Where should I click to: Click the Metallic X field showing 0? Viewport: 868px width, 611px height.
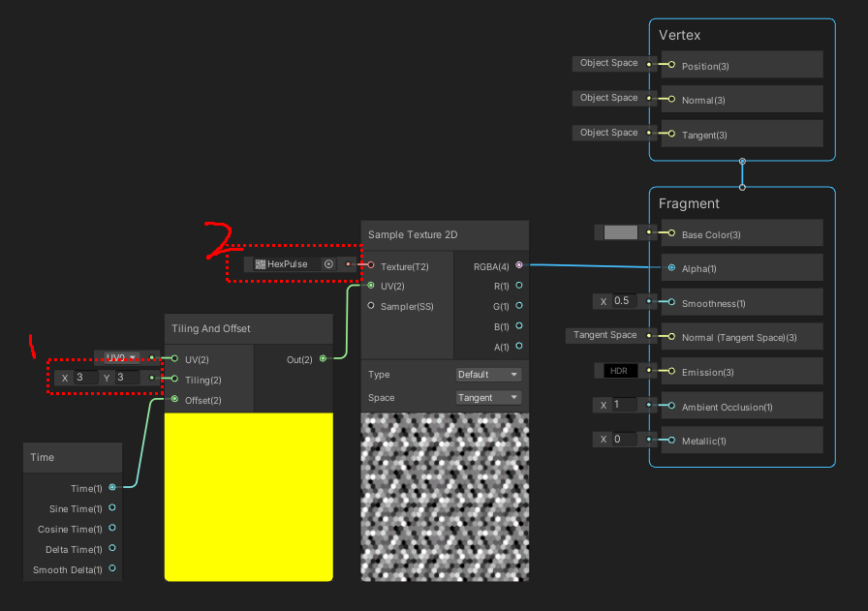coord(625,440)
